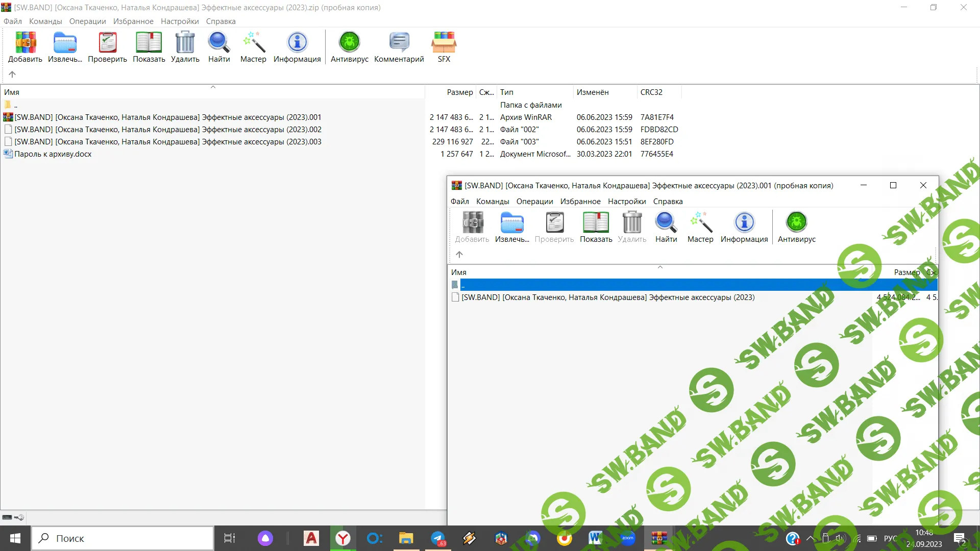980x551 pixels.
Task: Click Комментарий icon in toolbar
Action: [399, 43]
